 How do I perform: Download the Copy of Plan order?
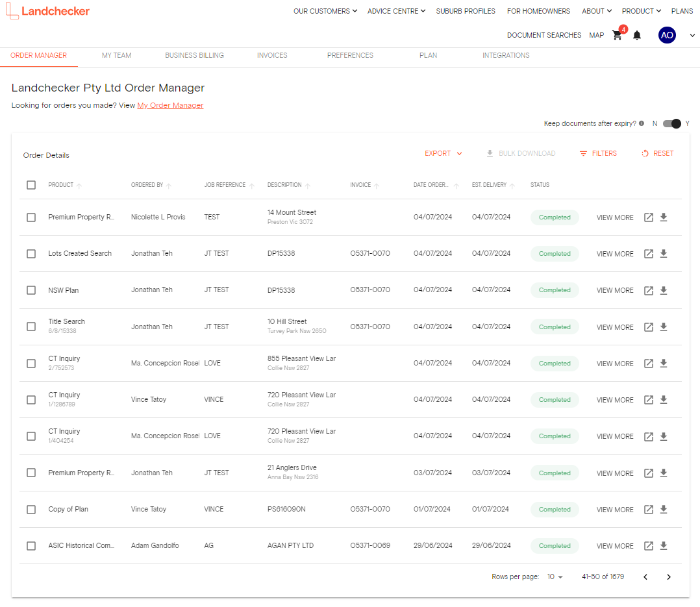664,509
